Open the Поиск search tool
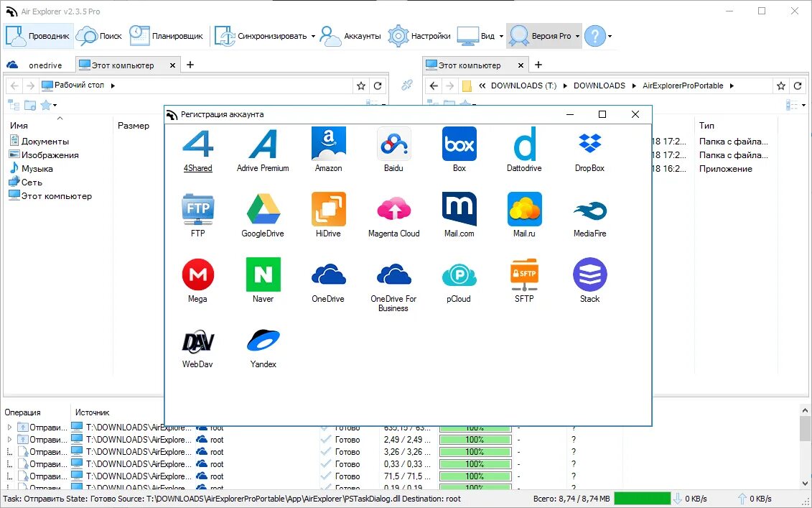This screenshot has height=508, width=812. tap(99, 36)
